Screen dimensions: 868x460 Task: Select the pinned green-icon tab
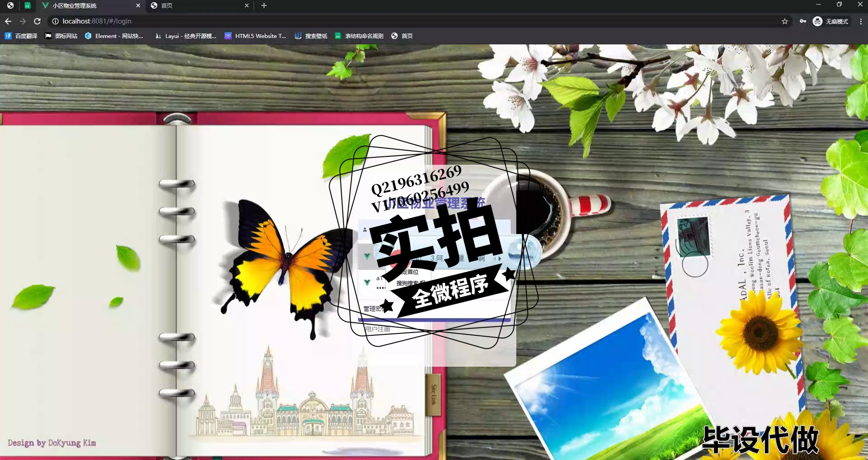pyautogui.click(x=28, y=5)
